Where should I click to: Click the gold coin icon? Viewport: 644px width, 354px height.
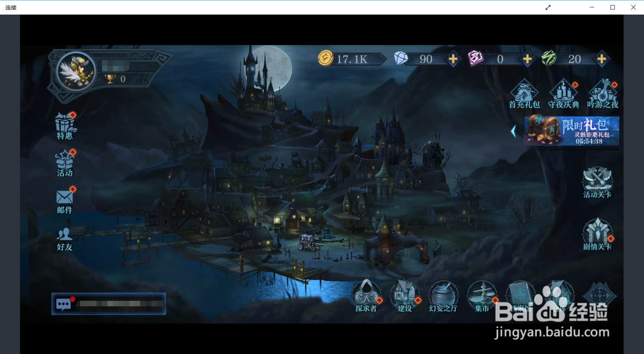click(x=325, y=58)
